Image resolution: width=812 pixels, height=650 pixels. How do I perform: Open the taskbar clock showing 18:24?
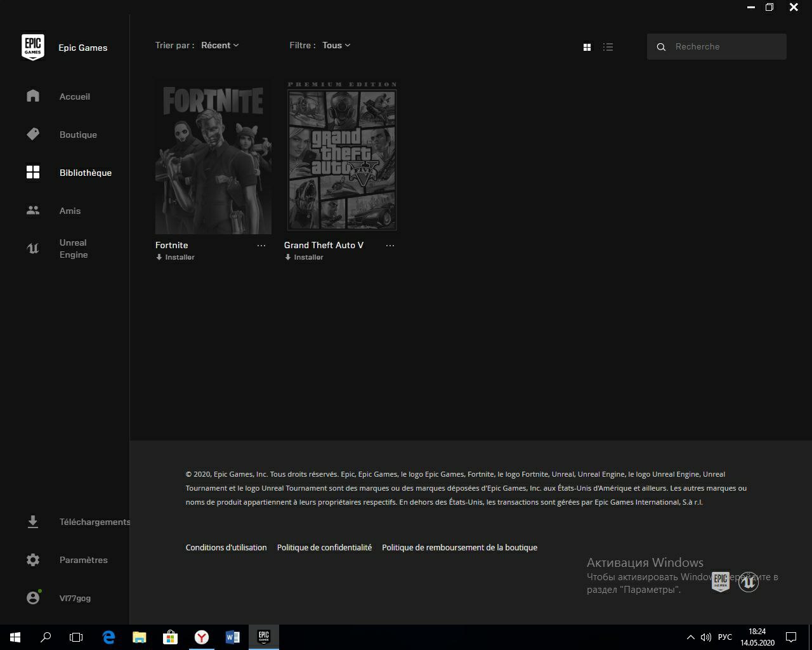[x=757, y=637]
